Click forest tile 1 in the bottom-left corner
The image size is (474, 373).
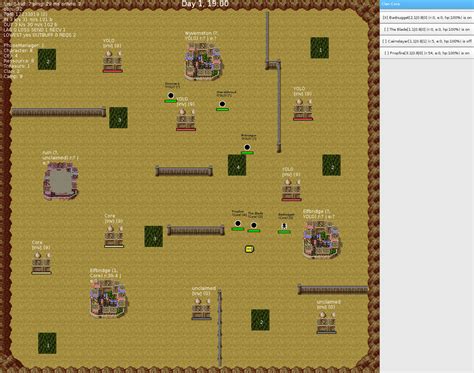pos(47,343)
